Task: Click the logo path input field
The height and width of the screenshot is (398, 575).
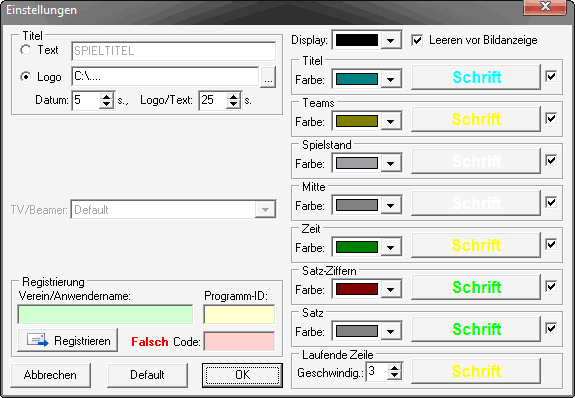Action: 165,77
